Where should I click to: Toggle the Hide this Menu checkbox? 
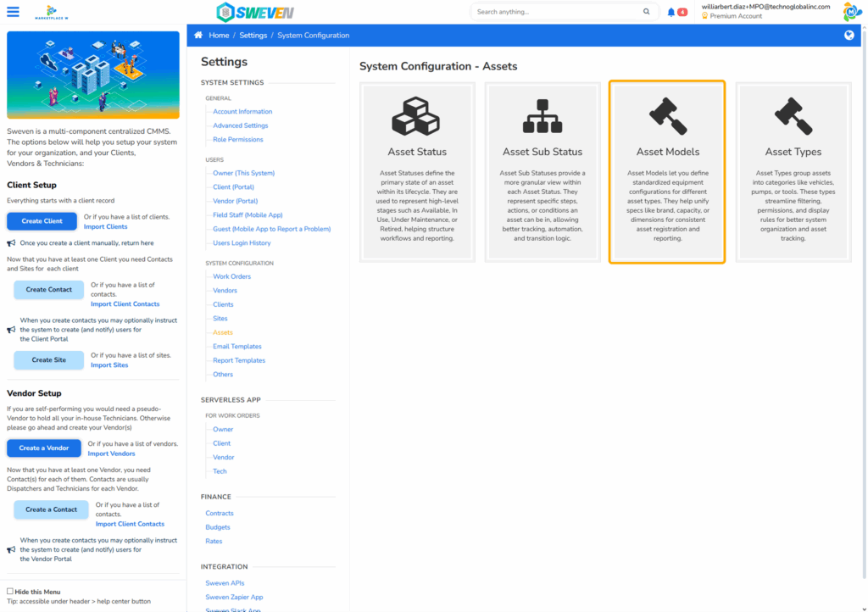tap(10, 591)
